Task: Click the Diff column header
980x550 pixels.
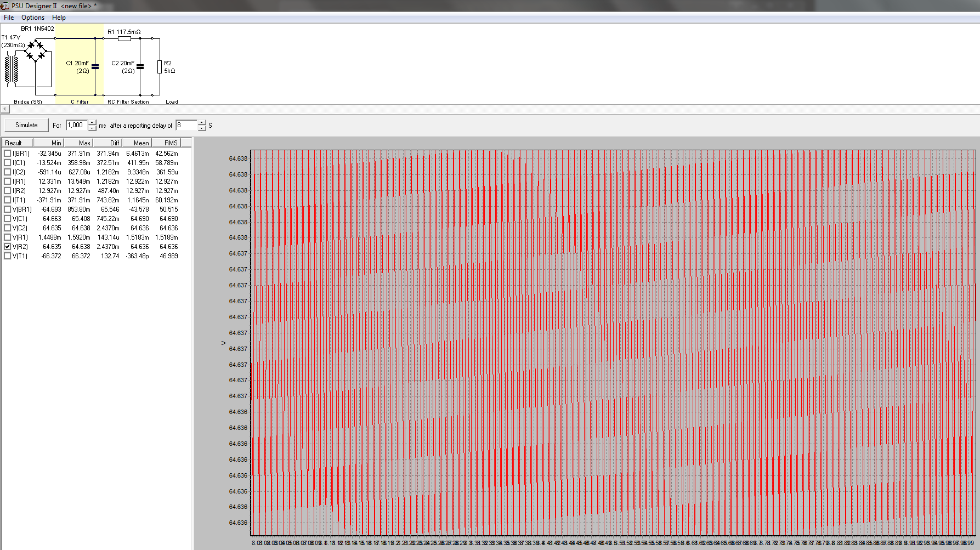Action: coord(107,143)
